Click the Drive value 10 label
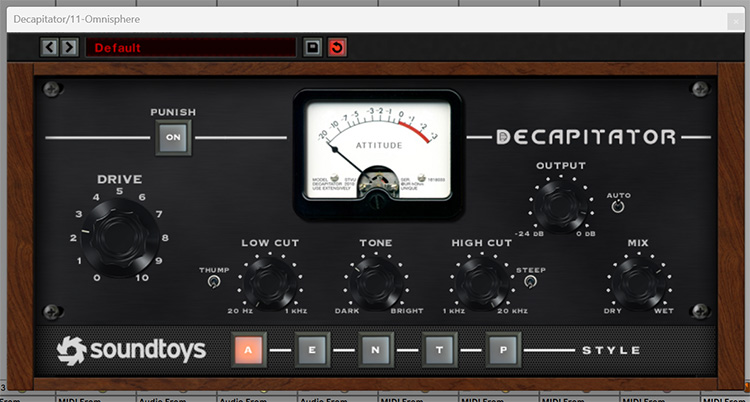 pyautogui.click(x=142, y=278)
